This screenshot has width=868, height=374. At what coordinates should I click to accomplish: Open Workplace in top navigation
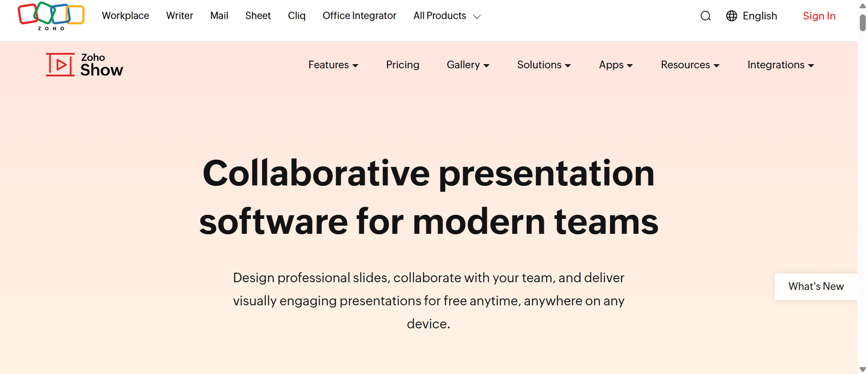(x=125, y=16)
